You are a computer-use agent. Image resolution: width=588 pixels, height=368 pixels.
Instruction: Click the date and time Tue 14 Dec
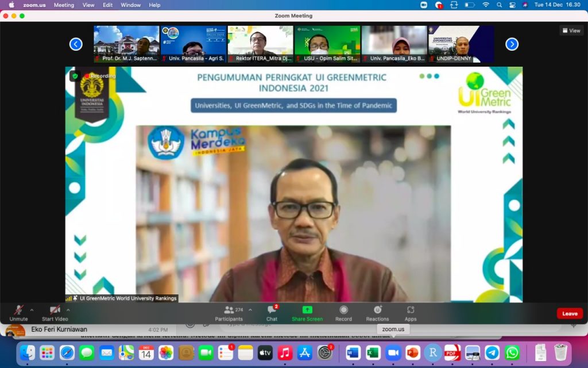click(557, 5)
